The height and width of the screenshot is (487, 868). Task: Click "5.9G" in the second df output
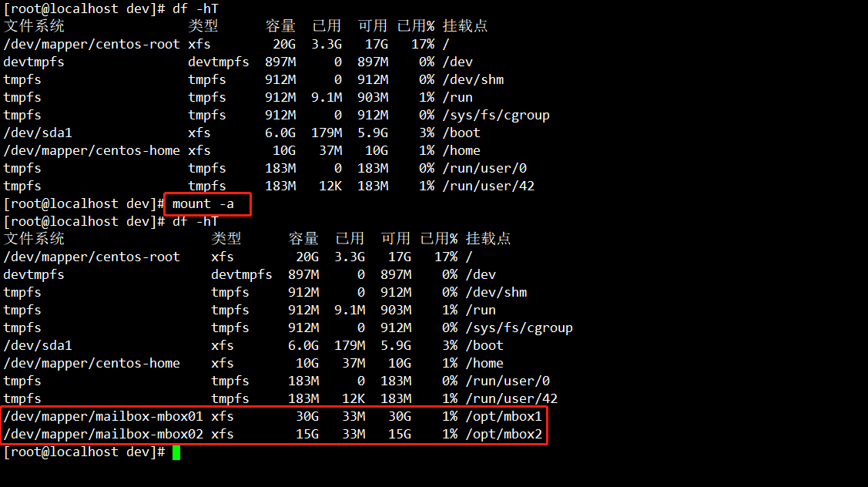395,346
